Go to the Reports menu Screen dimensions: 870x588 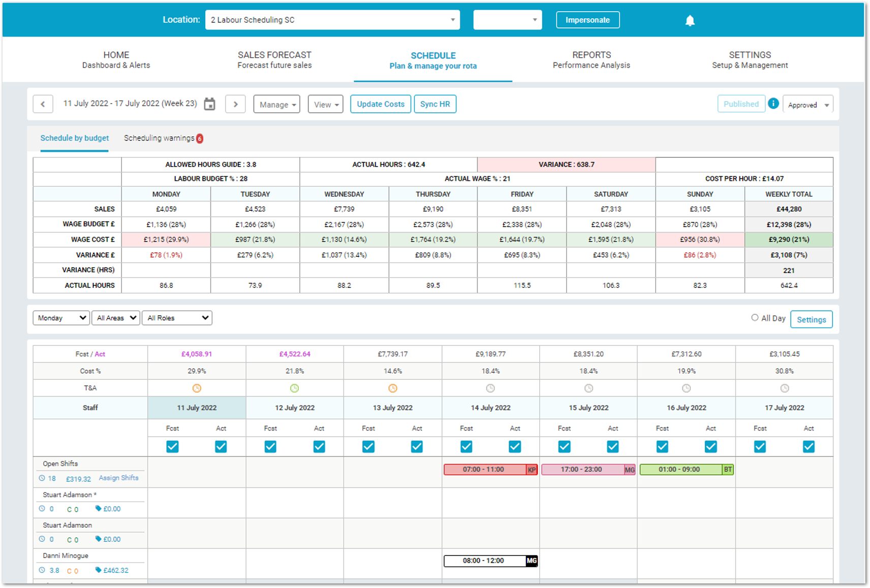[591, 59]
